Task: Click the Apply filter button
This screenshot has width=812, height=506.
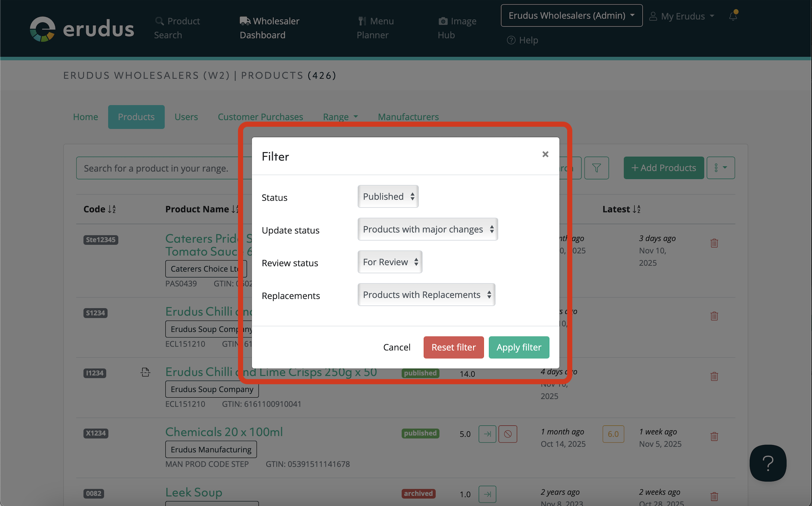Action: pyautogui.click(x=518, y=347)
